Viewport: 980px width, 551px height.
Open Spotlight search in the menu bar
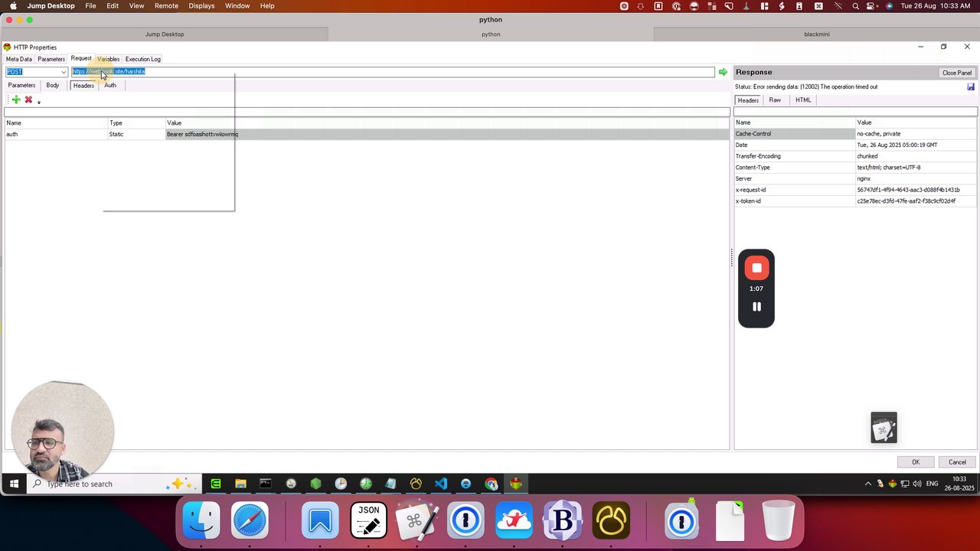click(855, 6)
